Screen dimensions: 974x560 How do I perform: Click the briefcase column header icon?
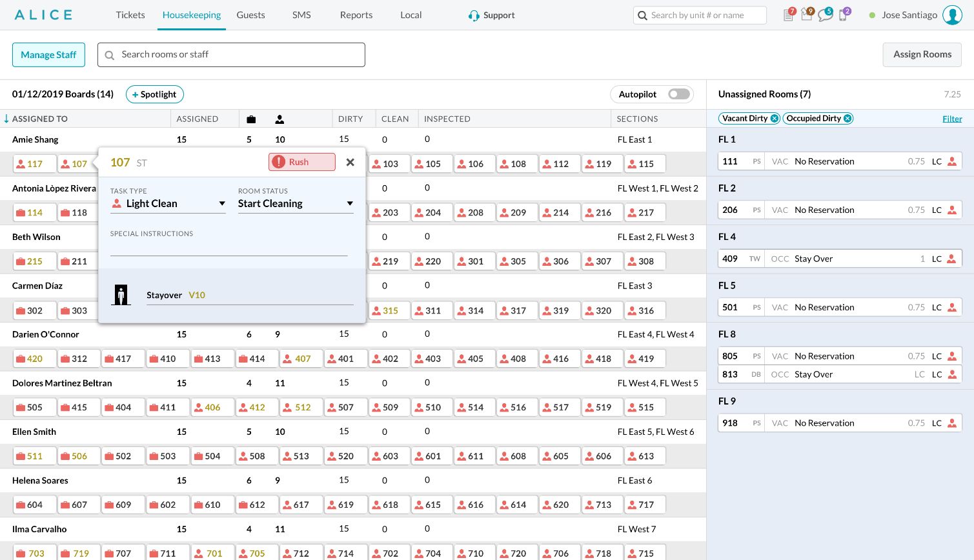coord(251,119)
